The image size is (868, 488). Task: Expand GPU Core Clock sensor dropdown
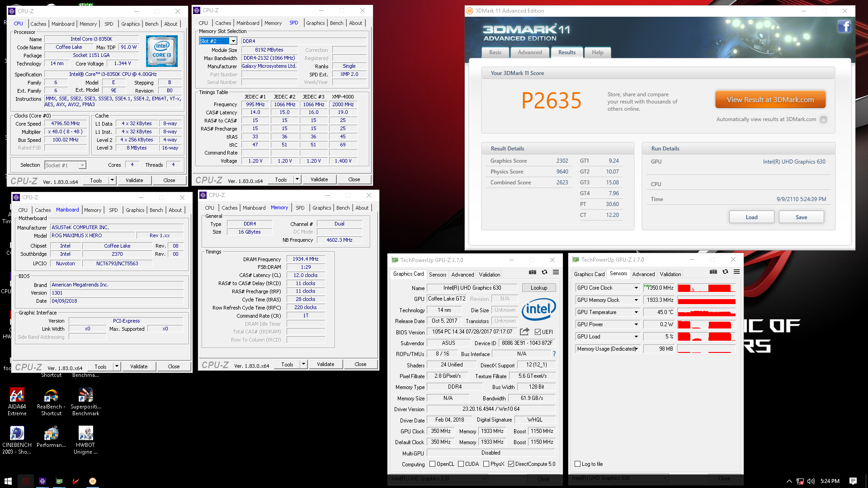636,288
